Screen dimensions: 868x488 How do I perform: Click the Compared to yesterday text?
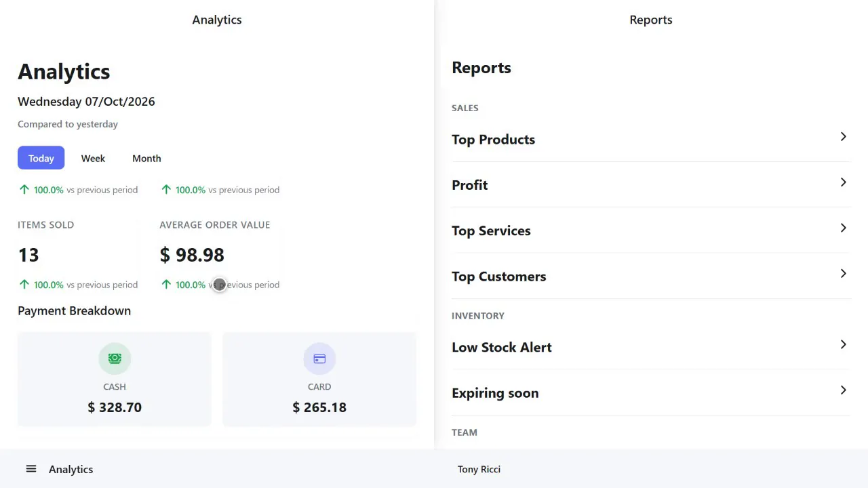click(68, 124)
